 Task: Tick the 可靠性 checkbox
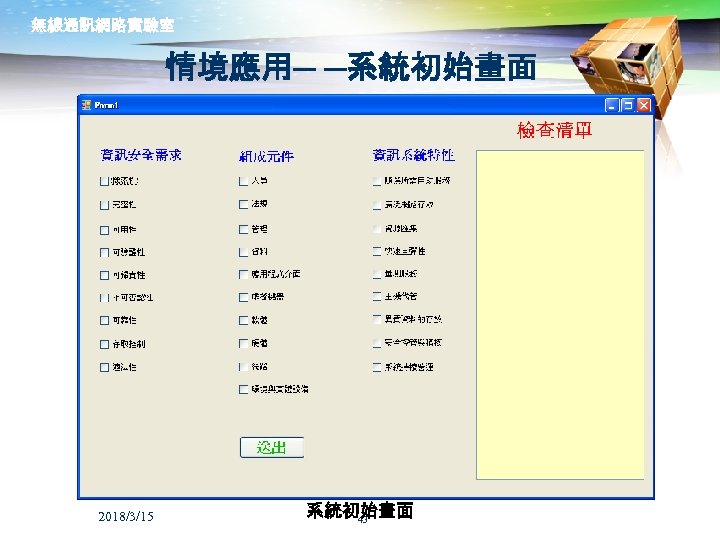click(x=104, y=321)
